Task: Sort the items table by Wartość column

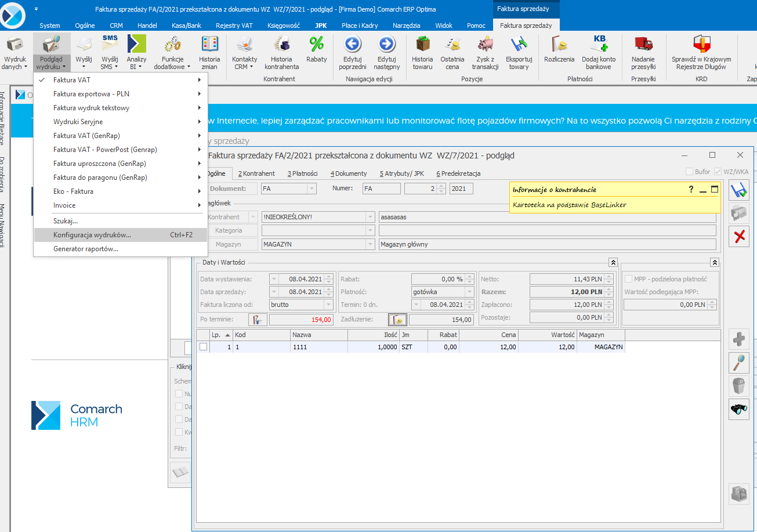Action: 548,335
